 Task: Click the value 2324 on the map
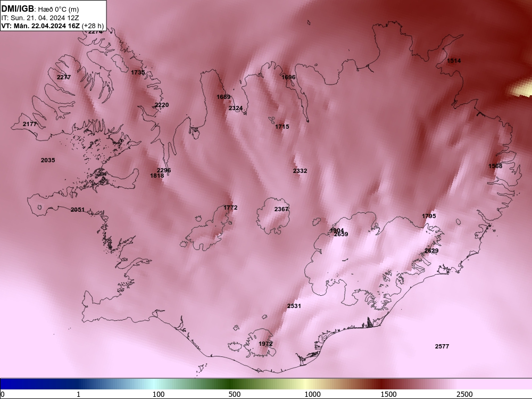236,108
